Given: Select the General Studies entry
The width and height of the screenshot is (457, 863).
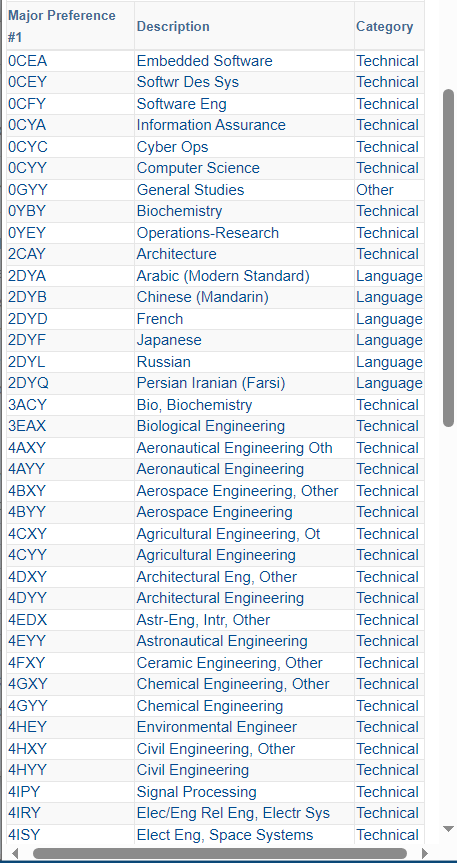Looking at the screenshot, I should tap(191, 190).
